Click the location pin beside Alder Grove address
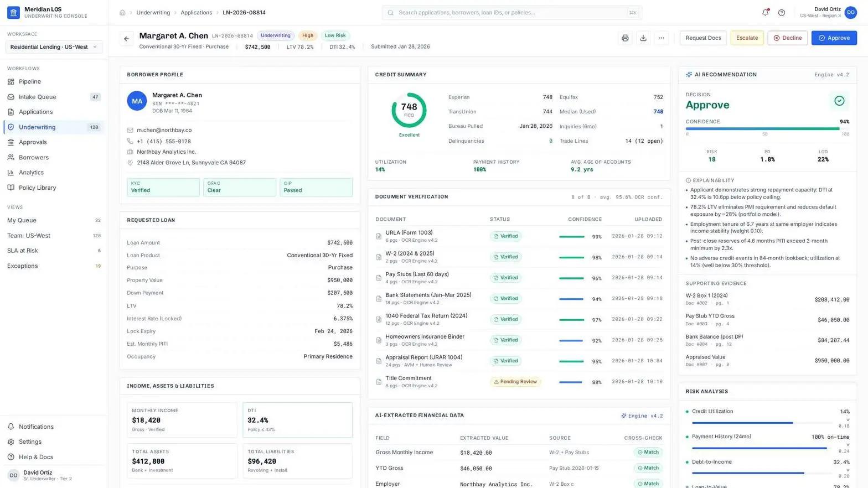This screenshot has height=488, width=868. click(x=130, y=163)
